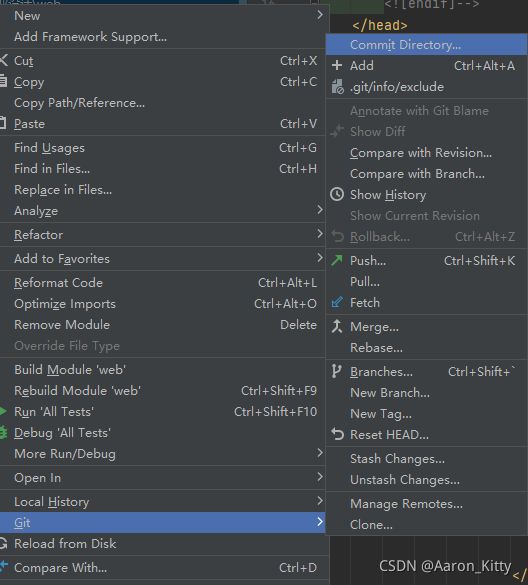The width and height of the screenshot is (528, 585).
Task: Open the Refactor submenu arrow
Action: (x=319, y=234)
